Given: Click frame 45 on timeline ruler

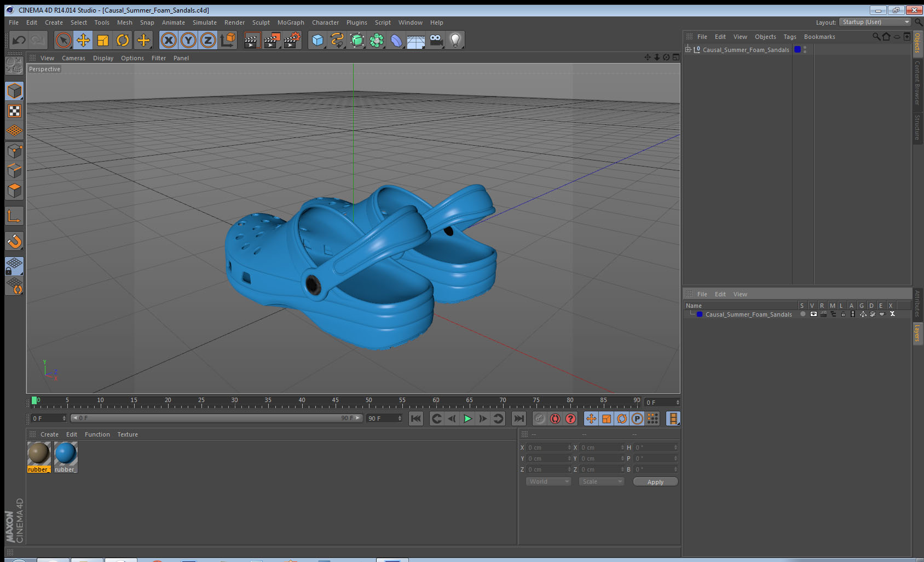Looking at the screenshot, I should (x=335, y=401).
